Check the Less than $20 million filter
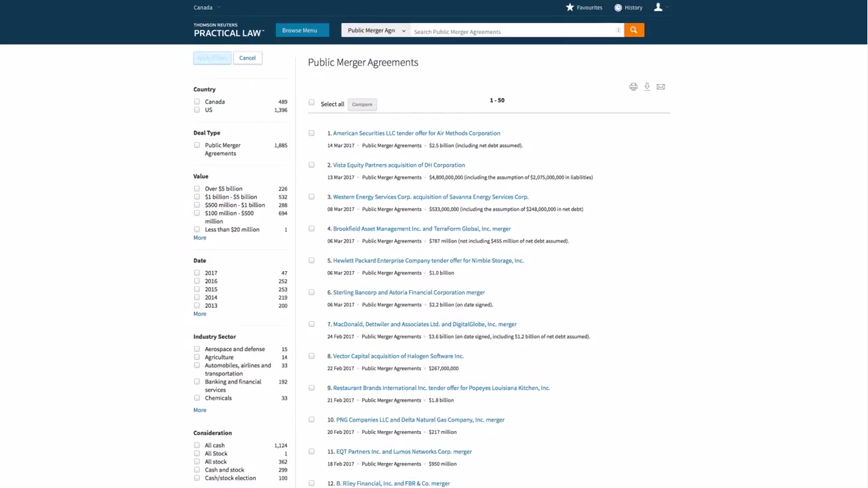Viewport: 868px width, 488px height. click(197, 229)
